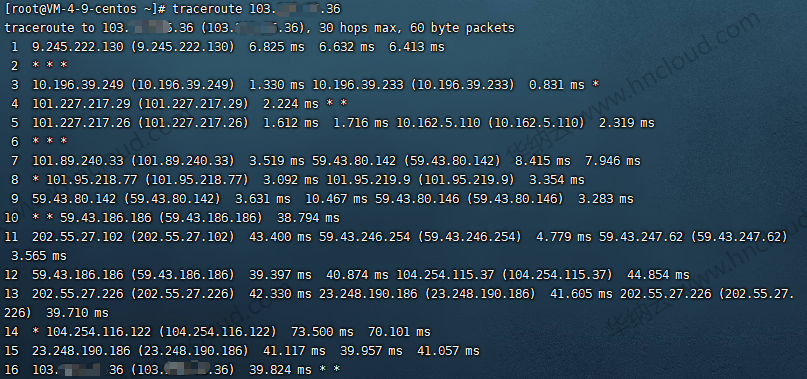Click the 38.794 ms value on hop 10
The height and width of the screenshot is (379, 807).
coord(308,218)
